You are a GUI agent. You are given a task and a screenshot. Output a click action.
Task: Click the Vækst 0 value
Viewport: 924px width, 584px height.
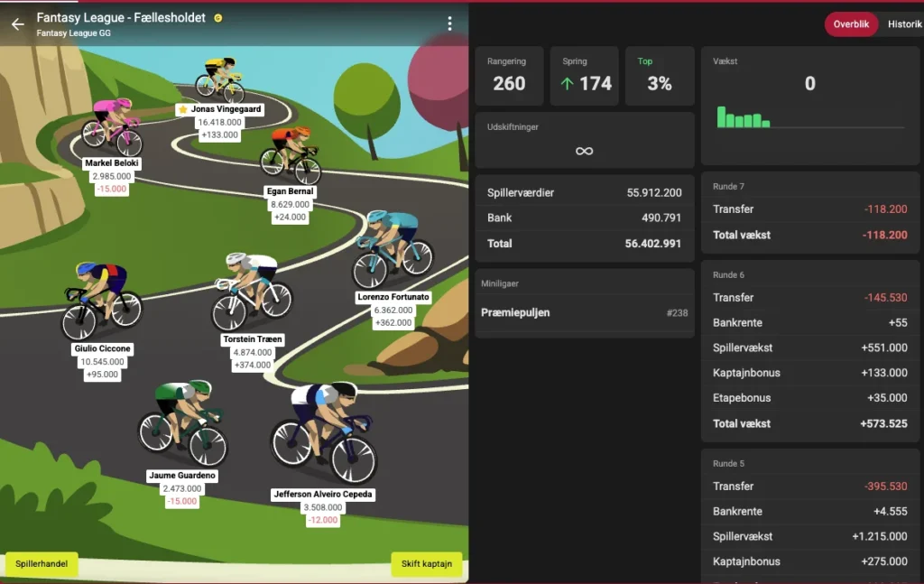click(x=810, y=84)
